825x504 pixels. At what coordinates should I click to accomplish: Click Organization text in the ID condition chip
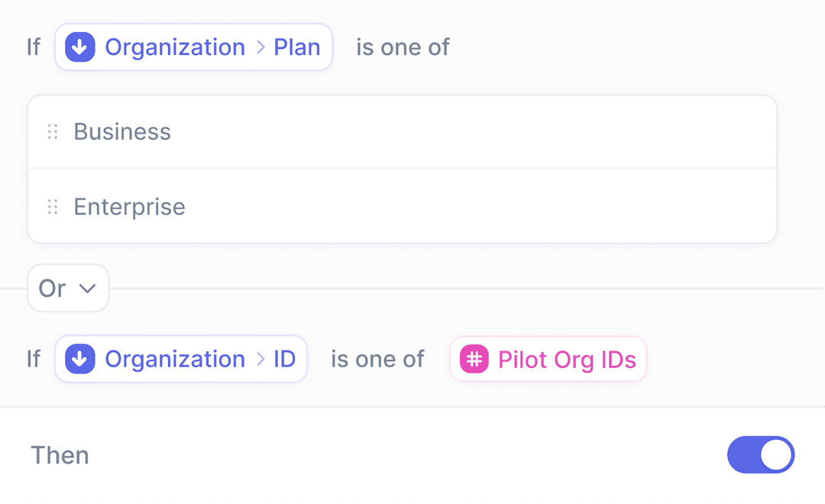(175, 359)
